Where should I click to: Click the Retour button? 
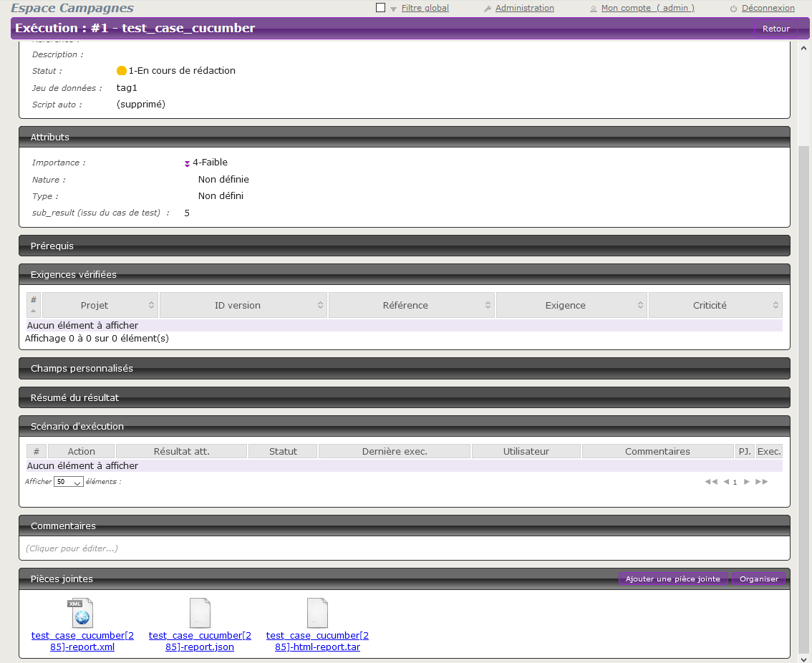coord(775,29)
